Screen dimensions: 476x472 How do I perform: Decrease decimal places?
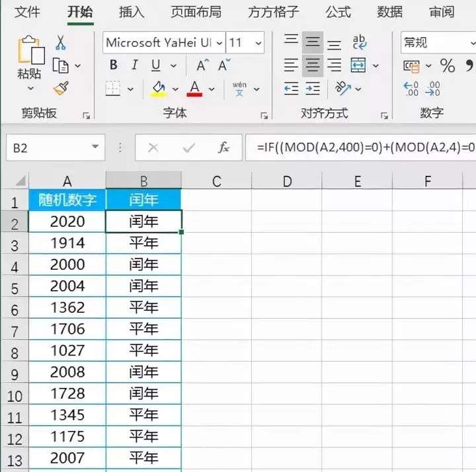pos(432,89)
